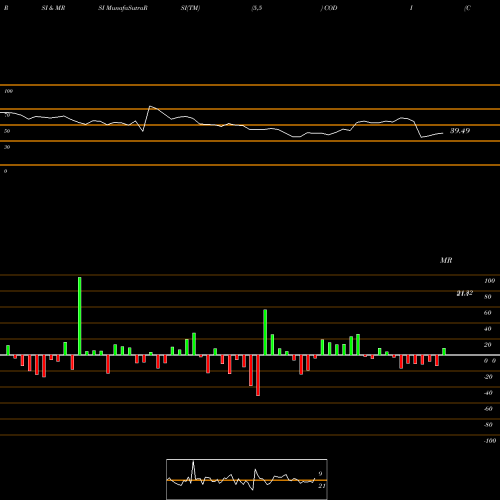Click the MR panel title label
The width and height of the screenshot is (500, 500).
(x=446, y=260)
